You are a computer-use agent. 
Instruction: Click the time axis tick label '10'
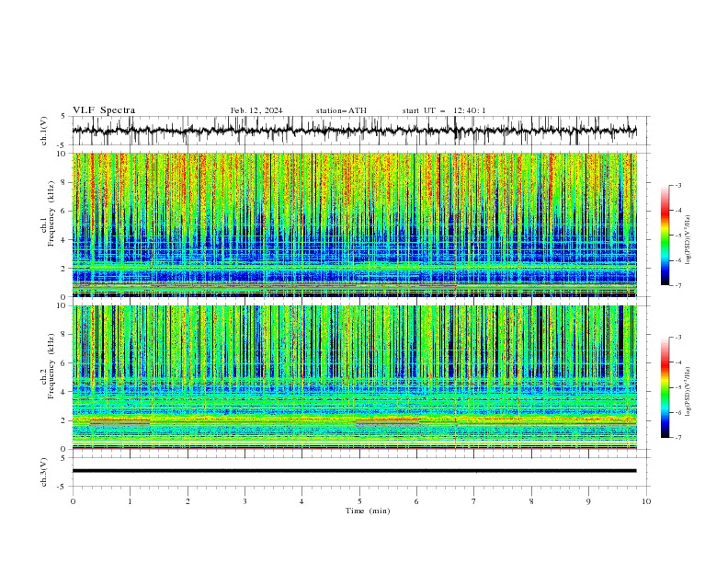(646, 501)
